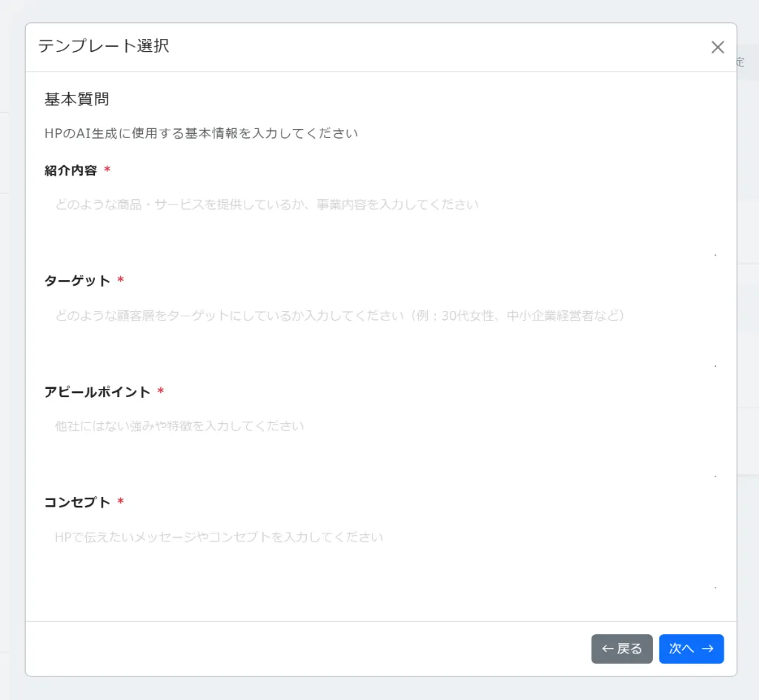Screen dimensions: 759x700
Task: Grab the 紹介内容 textarea resize handle
Action: coord(715,255)
